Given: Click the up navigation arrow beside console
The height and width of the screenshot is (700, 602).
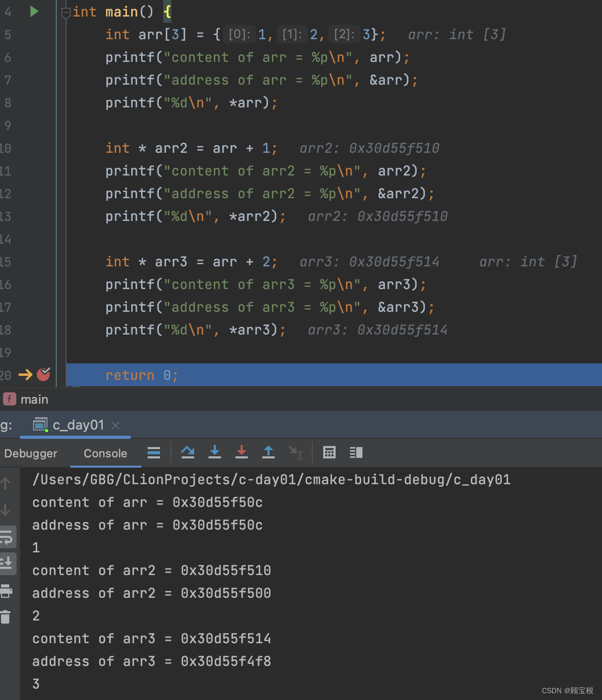Looking at the screenshot, I should pyautogui.click(x=6, y=483).
